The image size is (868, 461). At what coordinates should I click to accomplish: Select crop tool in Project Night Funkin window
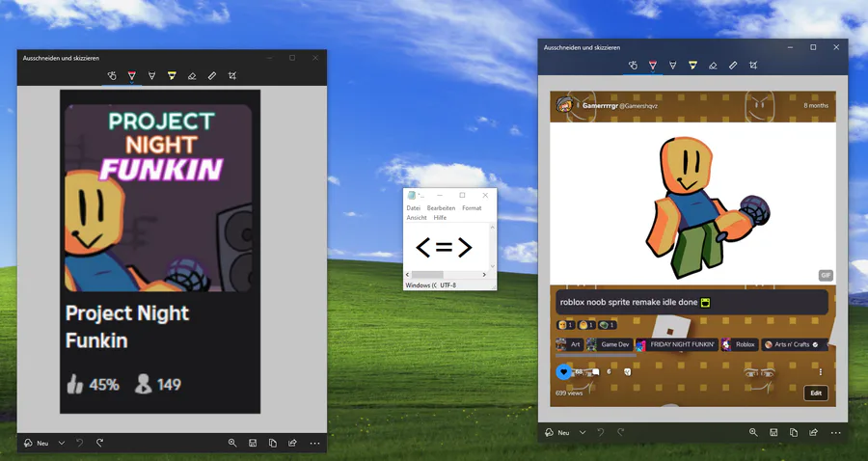point(232,76)
